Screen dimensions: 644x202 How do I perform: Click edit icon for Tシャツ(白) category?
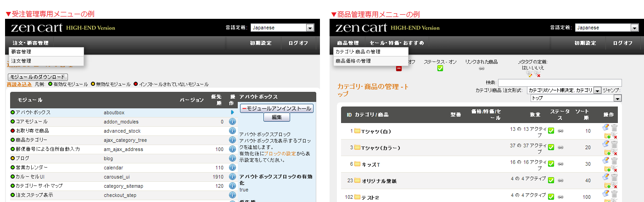point(606,128)
